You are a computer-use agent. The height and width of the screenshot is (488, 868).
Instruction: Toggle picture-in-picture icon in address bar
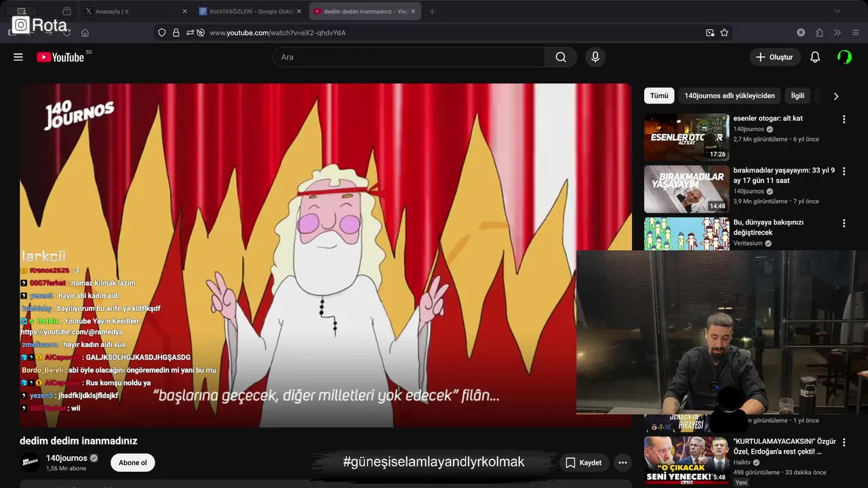710,33
